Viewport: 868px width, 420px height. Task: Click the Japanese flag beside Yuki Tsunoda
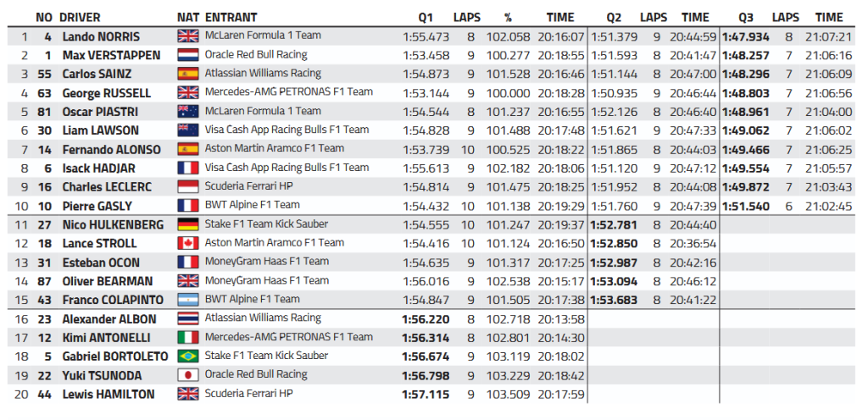pyautogui.click(x=187, y=375)
